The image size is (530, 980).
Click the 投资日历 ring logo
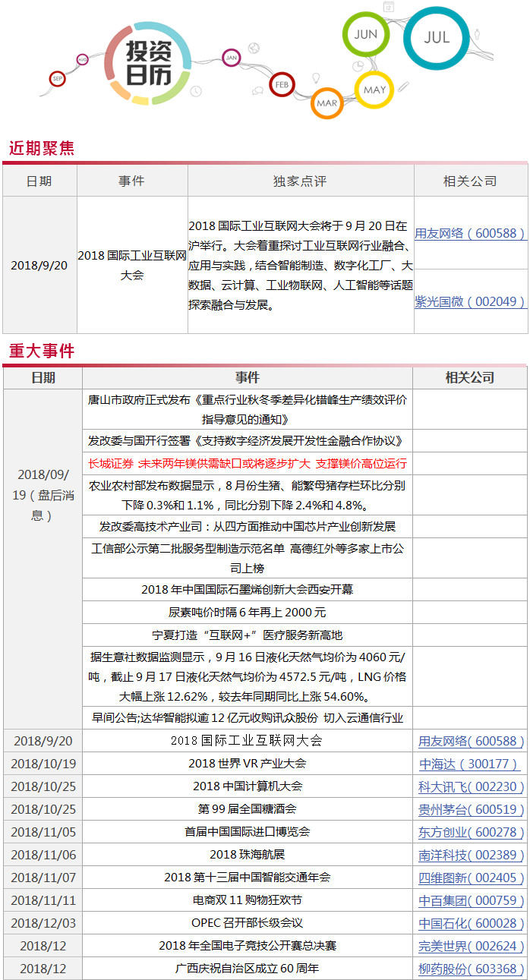click(x=147, y=64)
